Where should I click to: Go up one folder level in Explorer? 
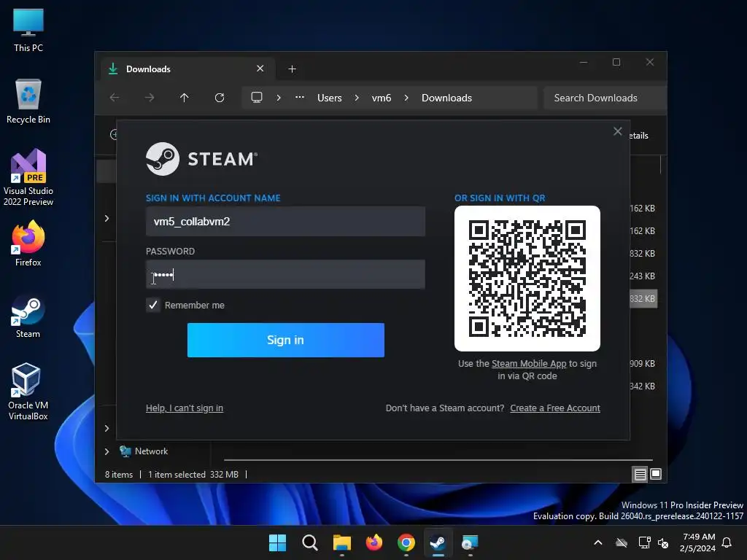click(x=185, y=98)
